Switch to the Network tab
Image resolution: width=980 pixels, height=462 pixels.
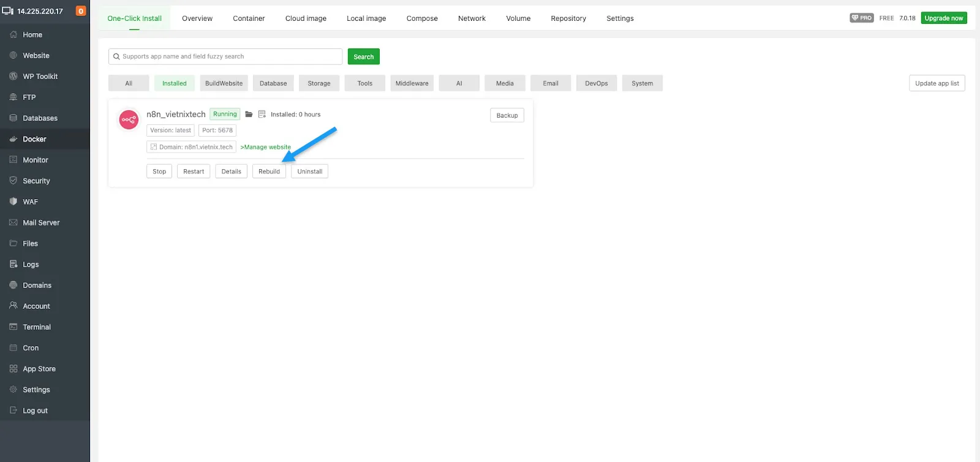point(472,18)
